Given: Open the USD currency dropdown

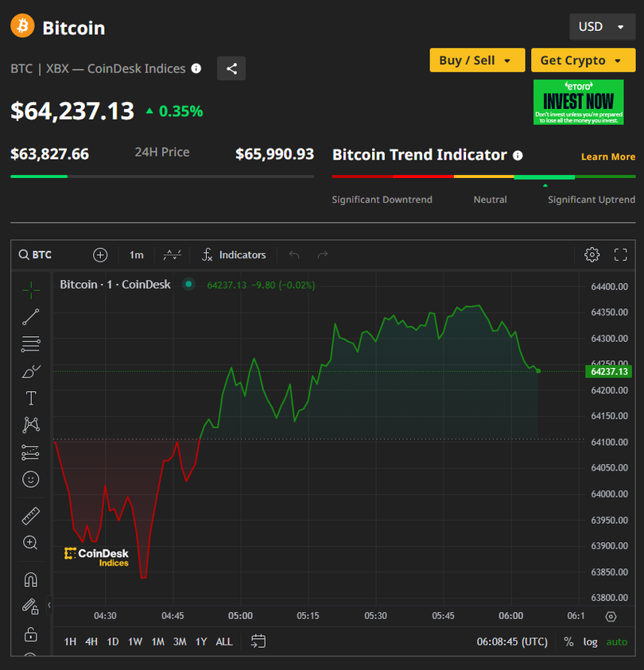Looking at the screenshot, I should coord(602,27).
